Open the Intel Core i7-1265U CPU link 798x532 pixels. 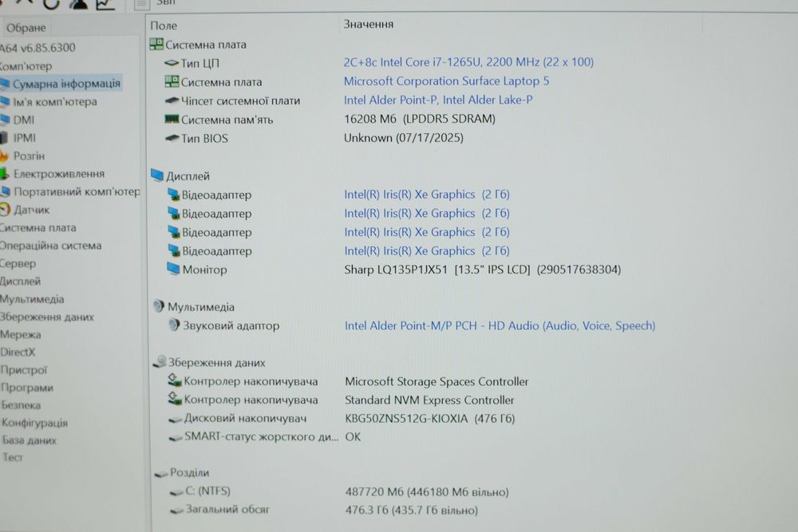468,62
